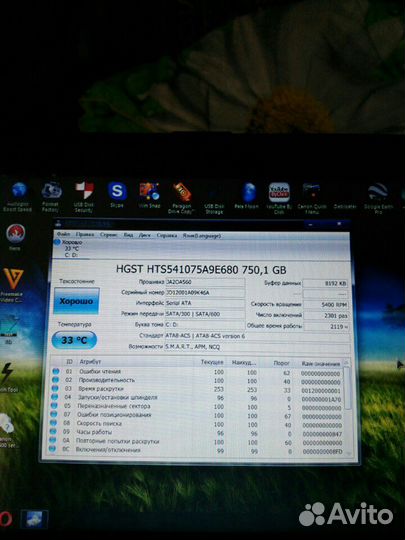The width and height of the screenshot is (405, 540).
Task: Select the Часы работы attribute row
Action: pos(197,433)
